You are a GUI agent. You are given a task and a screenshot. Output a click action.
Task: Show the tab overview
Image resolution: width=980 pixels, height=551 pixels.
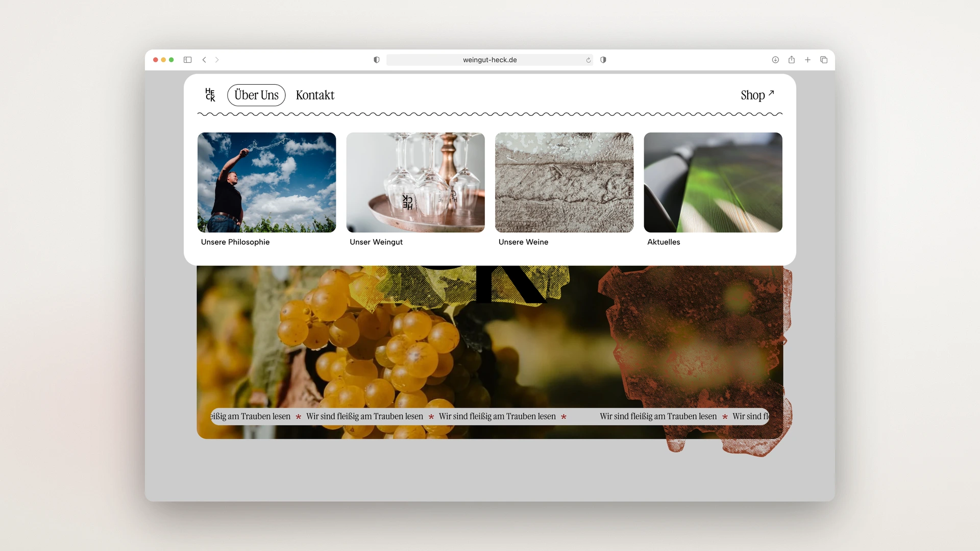point(824,60)
